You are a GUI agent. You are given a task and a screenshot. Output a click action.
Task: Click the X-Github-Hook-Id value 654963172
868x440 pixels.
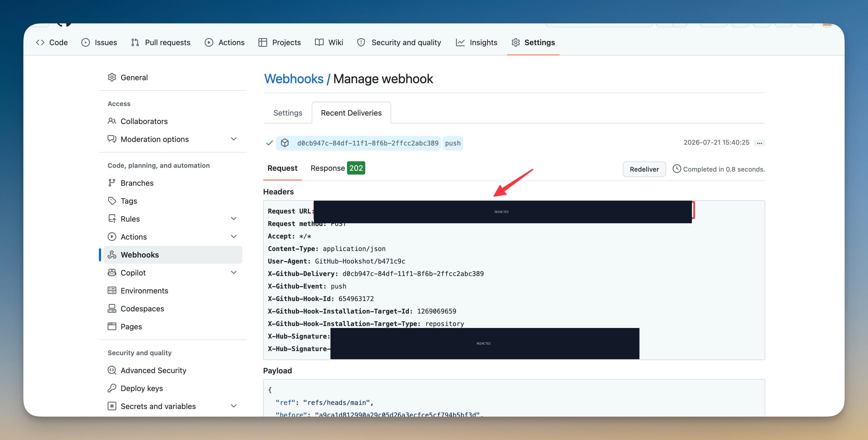[x=356, y=299]
